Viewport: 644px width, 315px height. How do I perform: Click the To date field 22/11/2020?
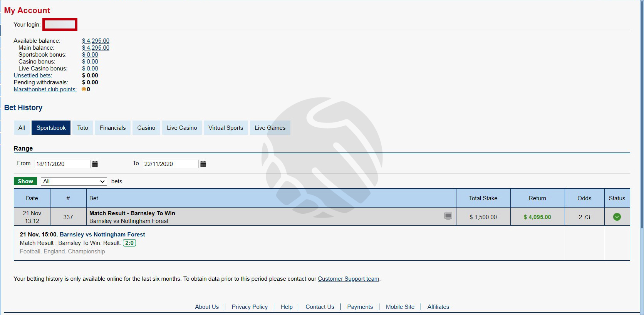pos(171,164)
